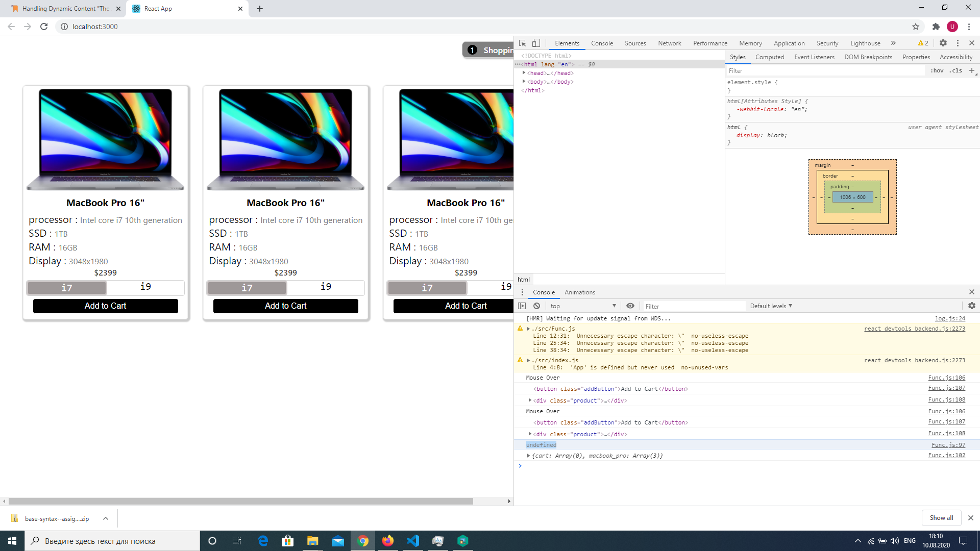Open the console drawer menu dots
This screenshot has height=551, width=980.
coord(522,292)
